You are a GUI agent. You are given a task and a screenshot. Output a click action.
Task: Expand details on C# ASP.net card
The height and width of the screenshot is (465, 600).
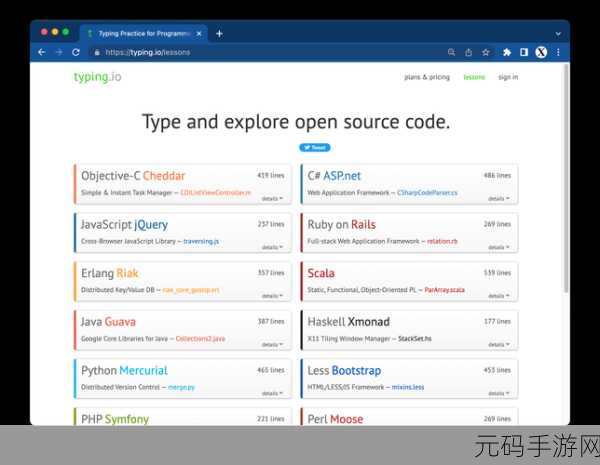point(499,199)
